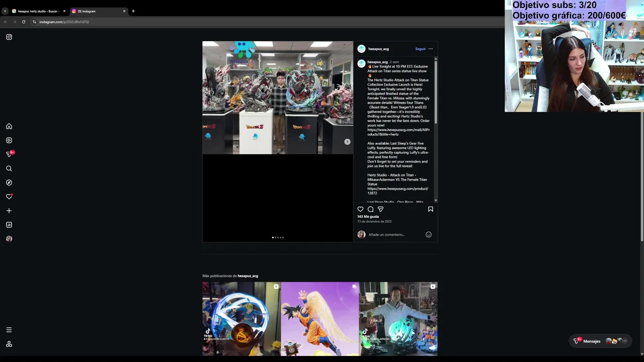The width and height of the screenshot is (644, 362).
Task: Save the post with the bookmark icon
Action: click(x=431, y=209)
